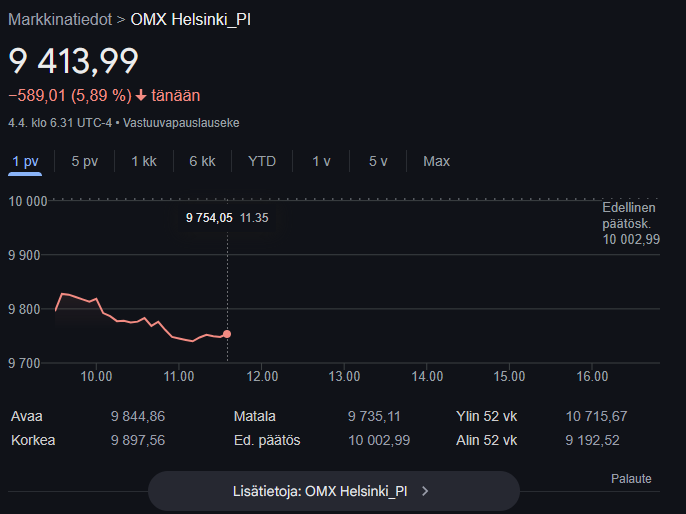Click the 10 000 price axis label
The height and width of the screenshot is (514, 686).
pyautogui.click(x=28, y=202)
